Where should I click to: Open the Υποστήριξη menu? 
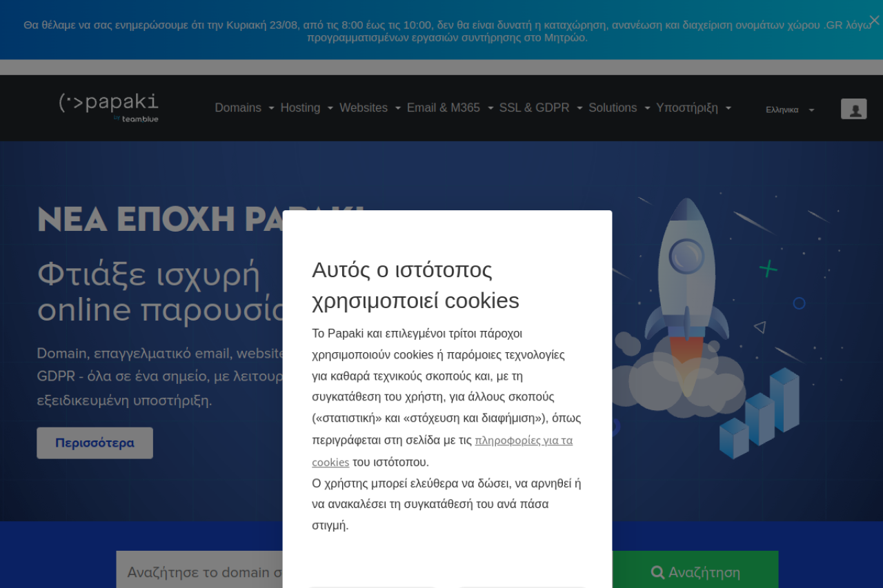pos(687,108)
